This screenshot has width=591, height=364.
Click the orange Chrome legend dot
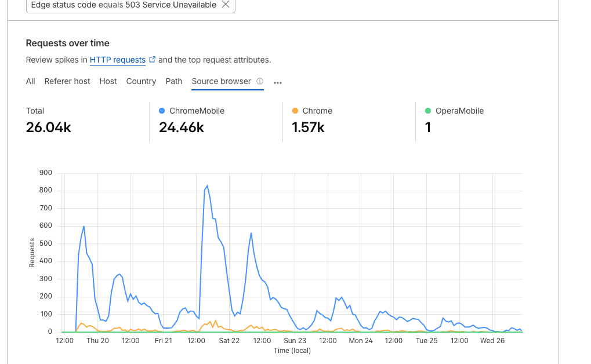click(295, 111)
